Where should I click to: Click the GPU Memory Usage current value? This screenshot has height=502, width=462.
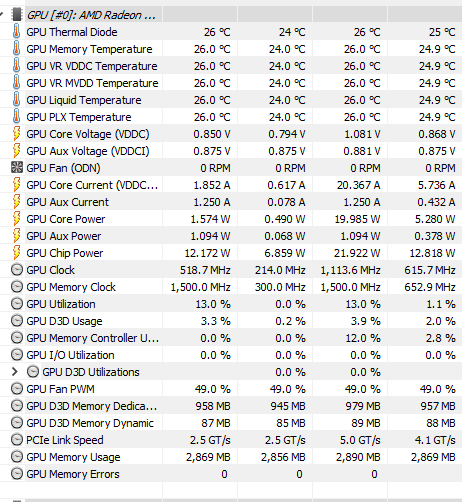tap(208, 457)
